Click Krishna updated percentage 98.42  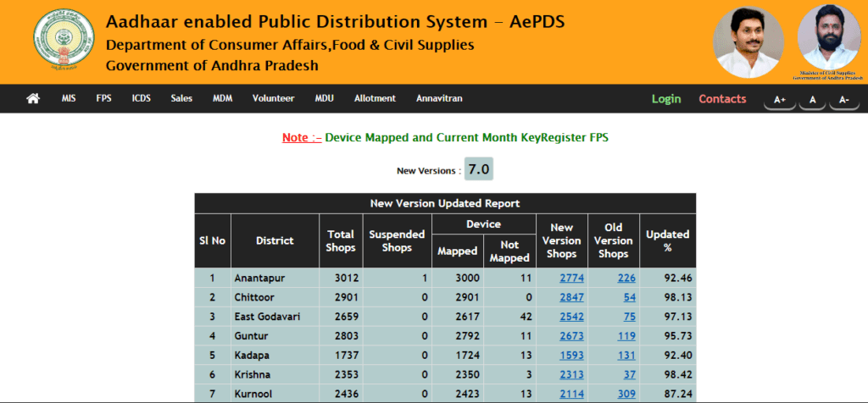click(678, 375)
